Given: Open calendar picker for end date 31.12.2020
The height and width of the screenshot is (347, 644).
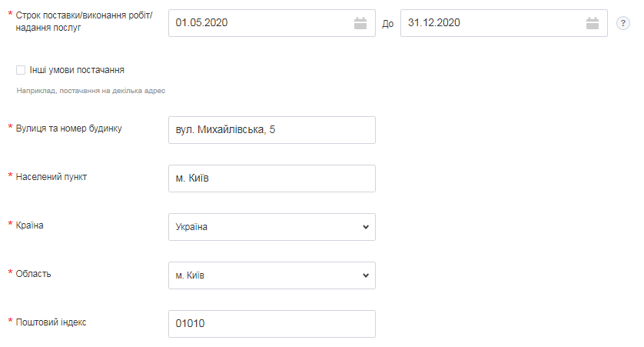Looking at the screenshot, I should click(592, 23).
